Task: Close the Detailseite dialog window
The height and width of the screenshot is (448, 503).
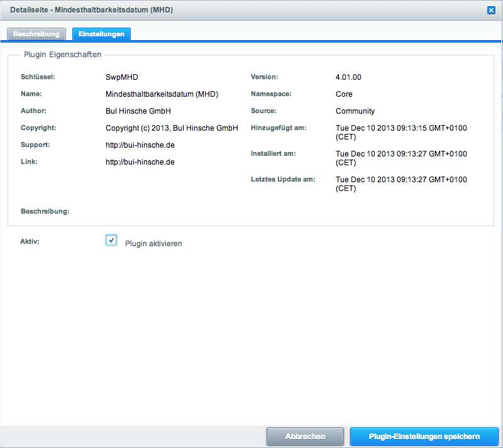Action: tap(490, 10)
